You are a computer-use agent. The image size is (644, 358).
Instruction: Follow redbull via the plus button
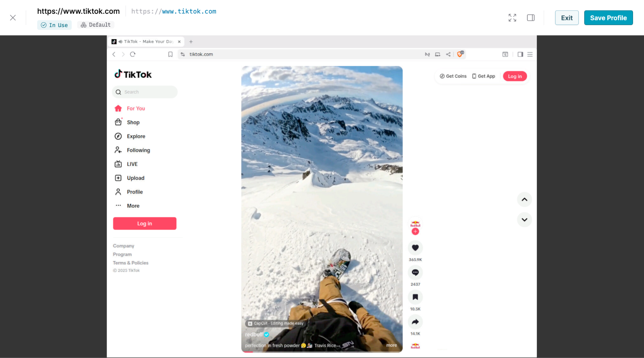click(x=415, y=231)
